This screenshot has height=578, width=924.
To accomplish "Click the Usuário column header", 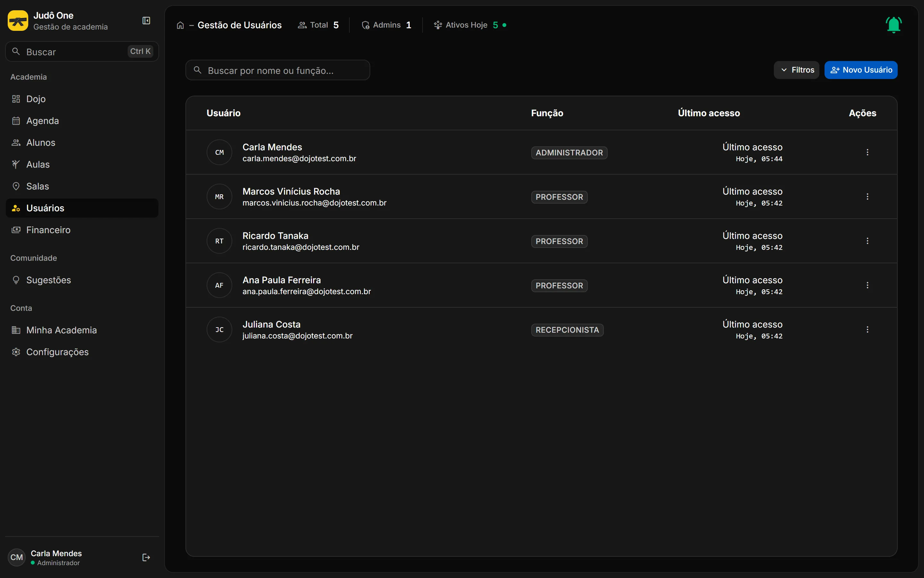I will click(223, 113).
